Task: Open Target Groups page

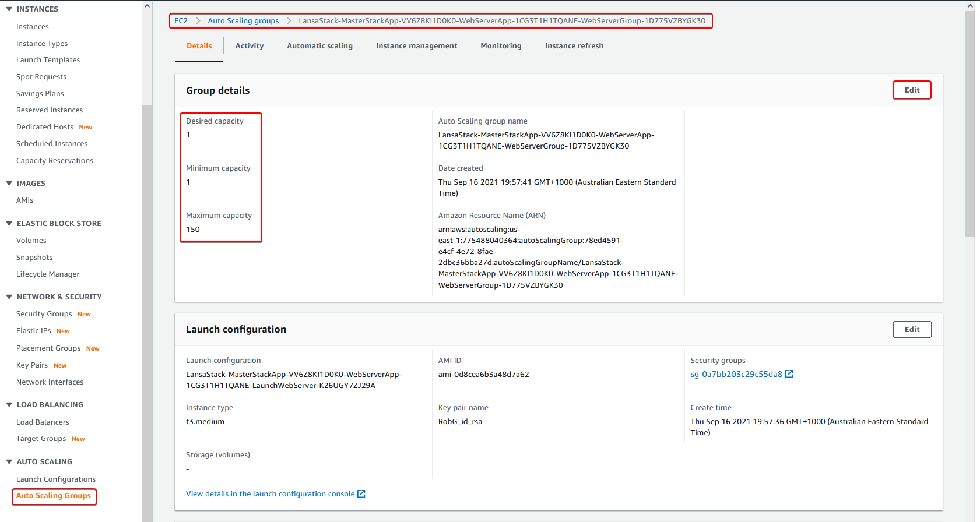Action: pyautogui.click(x=41, y=439)
